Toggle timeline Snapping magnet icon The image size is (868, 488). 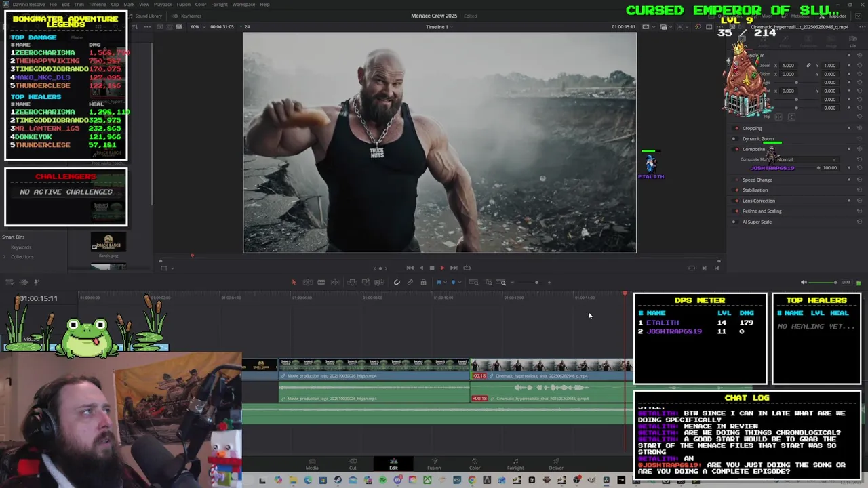[x=397, y=282]
